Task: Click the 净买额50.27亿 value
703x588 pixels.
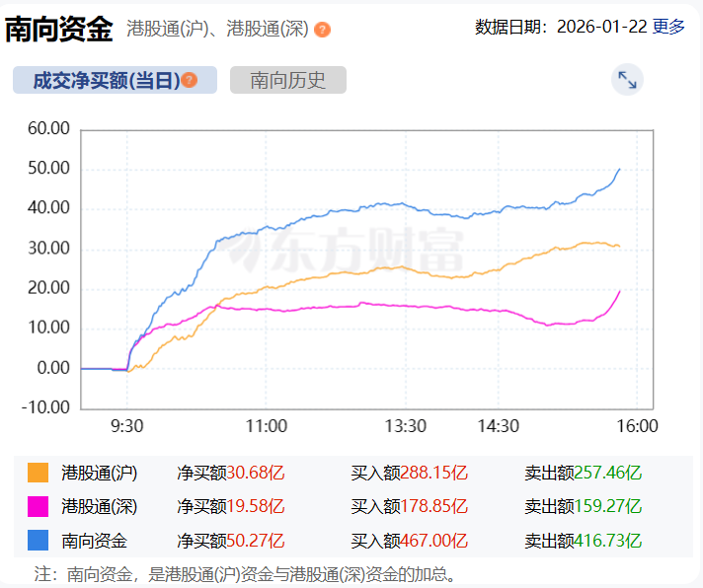Action: [231, 541]
